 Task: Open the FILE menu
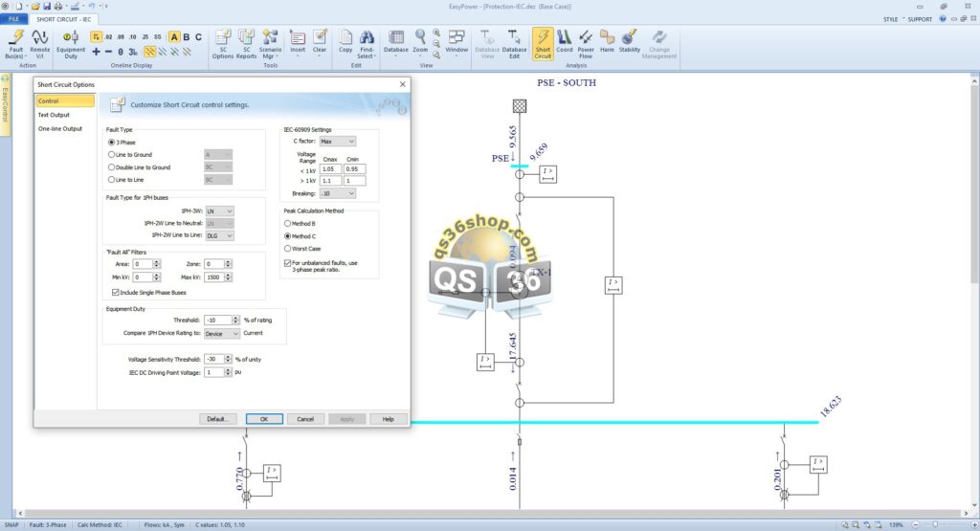point(13,19)
